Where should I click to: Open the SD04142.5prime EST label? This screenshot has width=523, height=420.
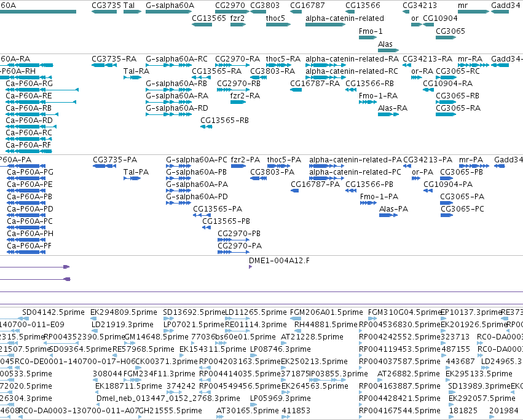pyautogui.click(x=53, y=312)
